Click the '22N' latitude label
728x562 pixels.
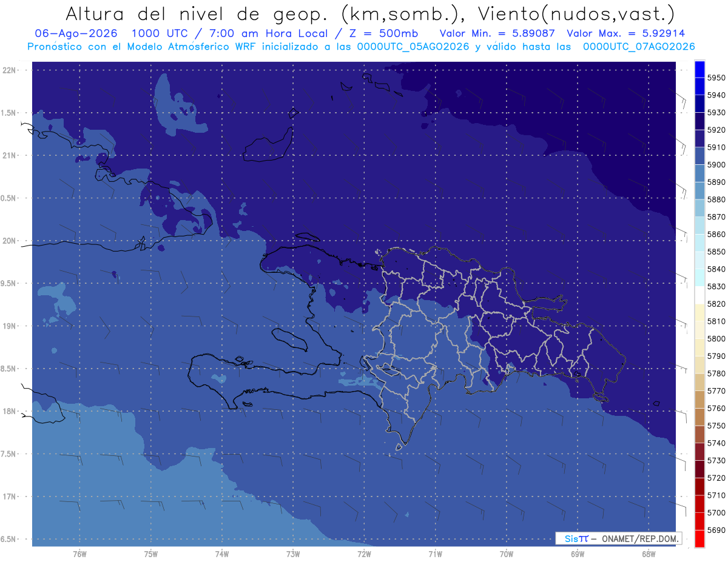pyautogui.click(x=10, y=70)
